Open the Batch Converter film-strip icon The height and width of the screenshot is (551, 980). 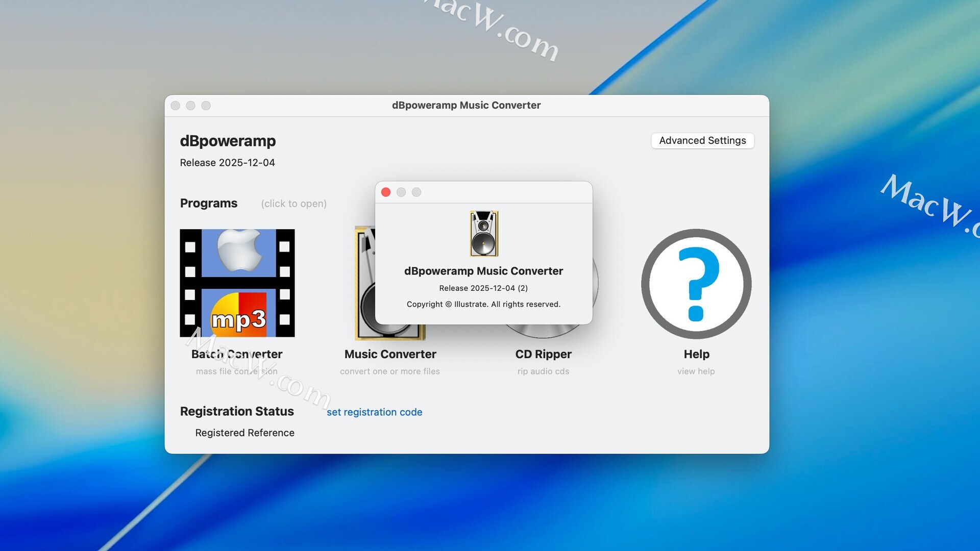237,283
